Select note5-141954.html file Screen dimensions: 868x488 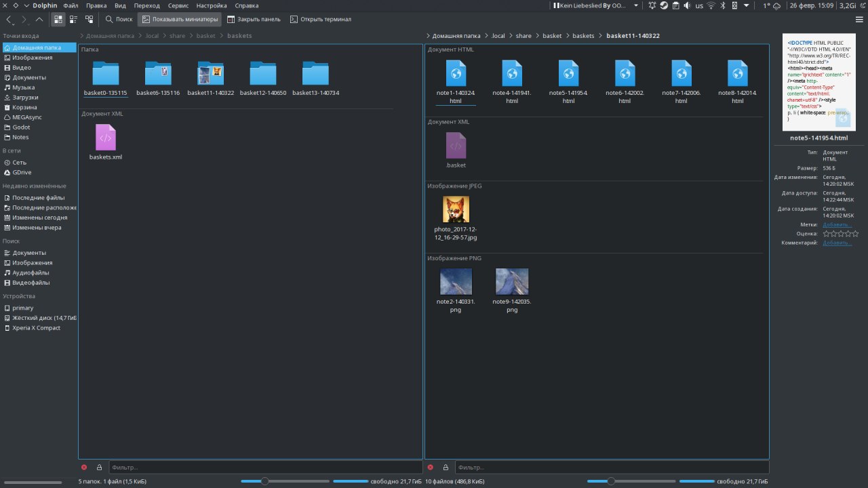pyautogui.click(x=568, y=82)
